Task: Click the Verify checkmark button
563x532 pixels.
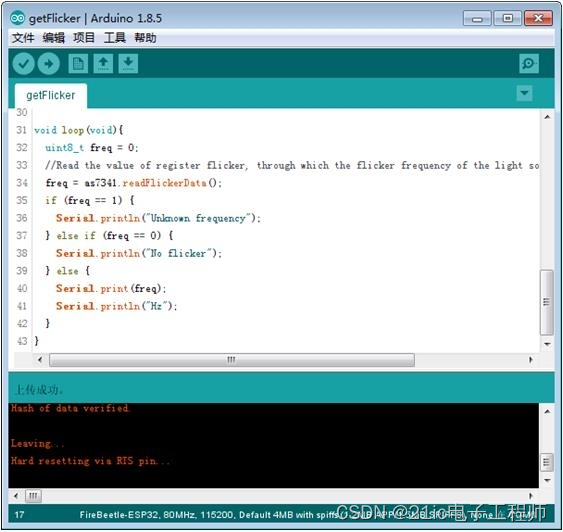Action: coord(23,64)
